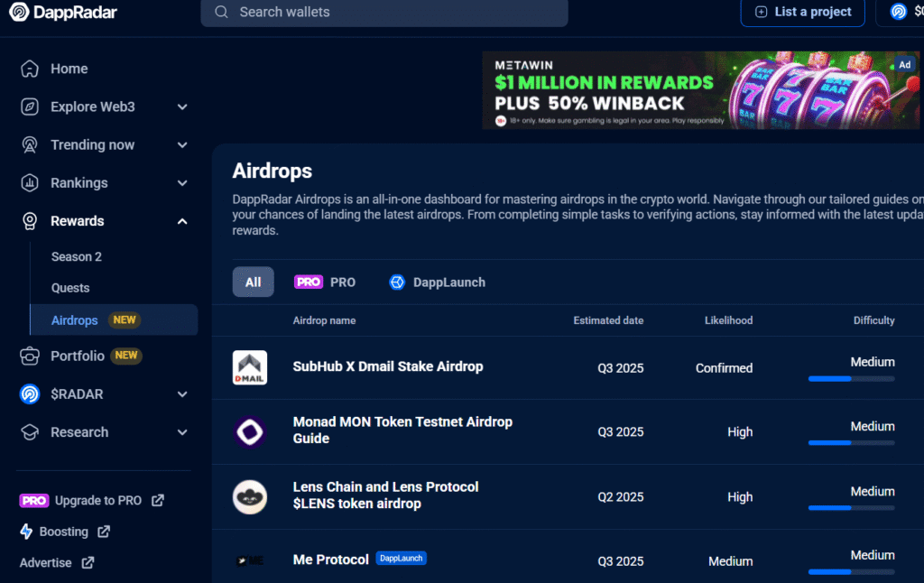This screenshot has height=583, width=924.
Task: Click the difficulty bar for Monad row
Action: click(852, 443)
